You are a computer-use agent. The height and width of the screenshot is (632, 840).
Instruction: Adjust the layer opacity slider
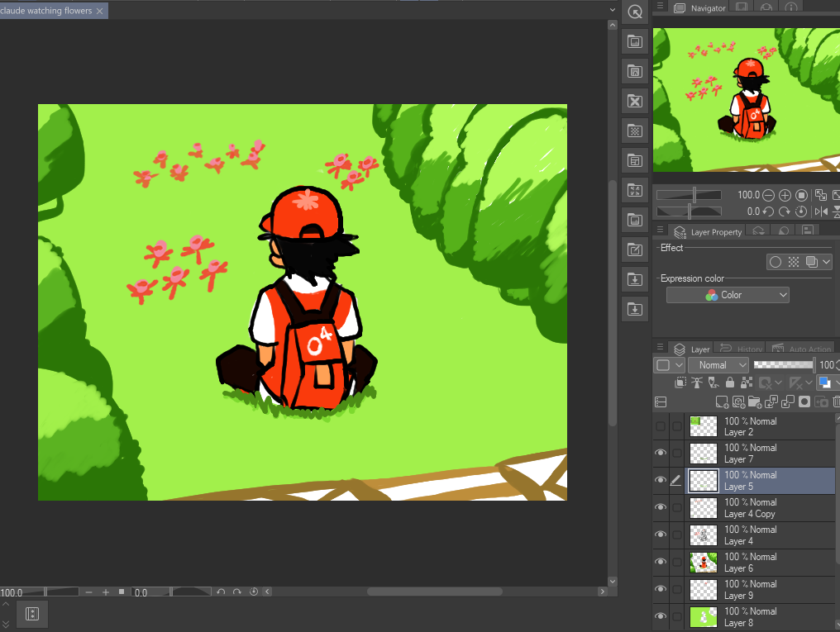click(x=785, y=365)
